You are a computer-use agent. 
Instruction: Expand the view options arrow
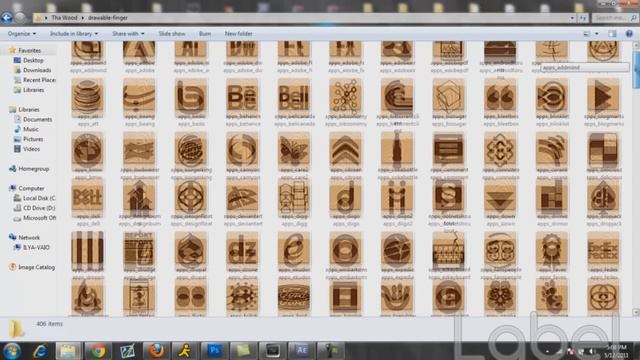pyautogui.click(x=597, y=34)
